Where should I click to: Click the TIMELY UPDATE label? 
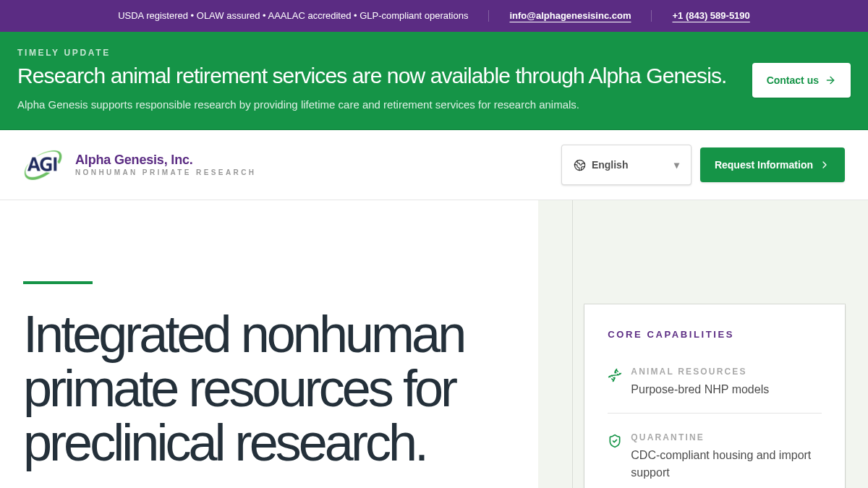pos(64,53)
